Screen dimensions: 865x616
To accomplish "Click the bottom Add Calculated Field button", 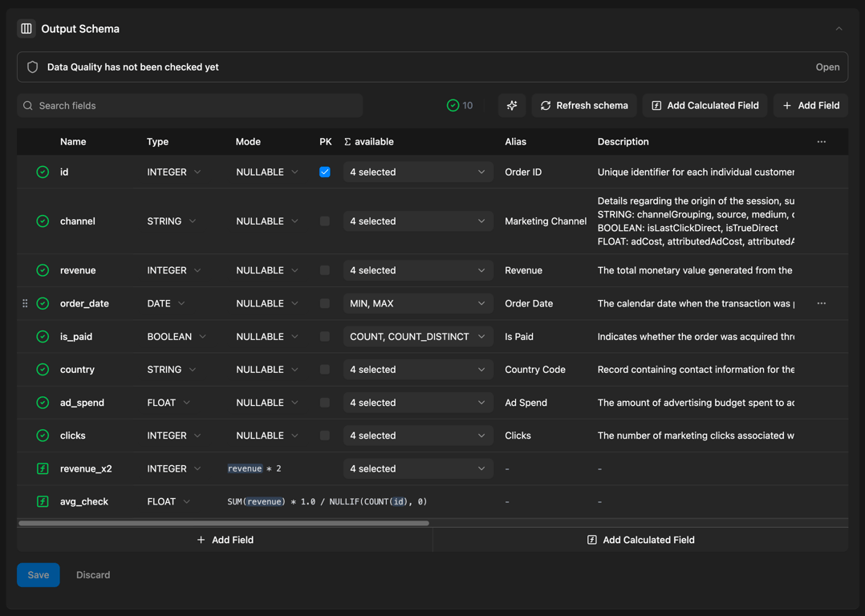I will point(640,540).
